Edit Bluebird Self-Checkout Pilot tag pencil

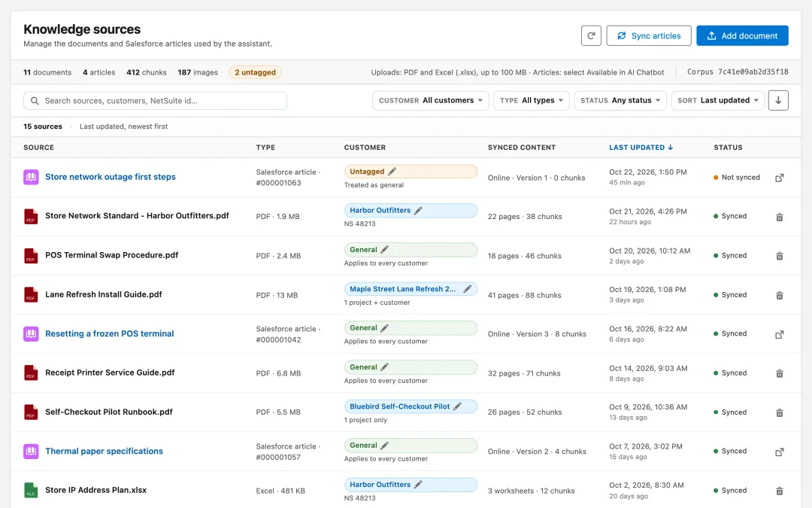tap(457, 406)
